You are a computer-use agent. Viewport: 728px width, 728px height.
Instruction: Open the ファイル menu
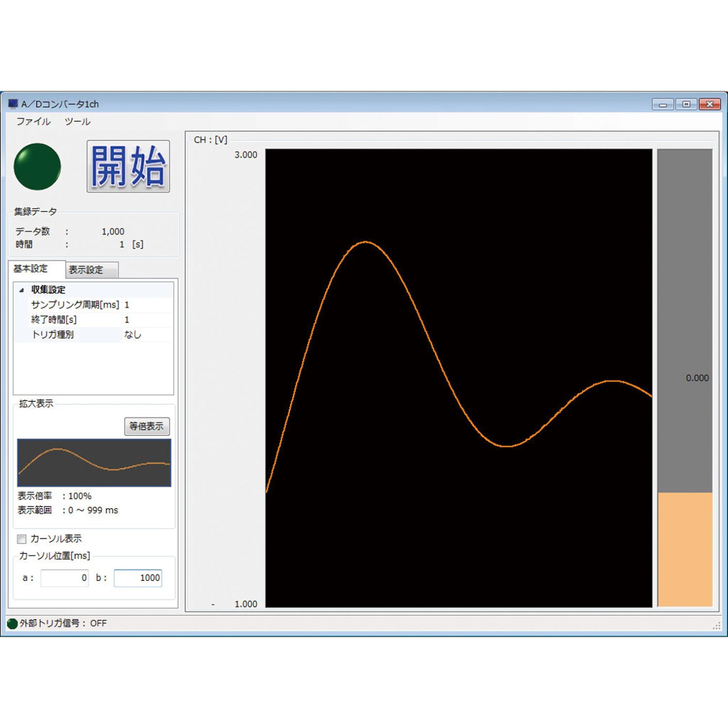[x=33, y=121]
